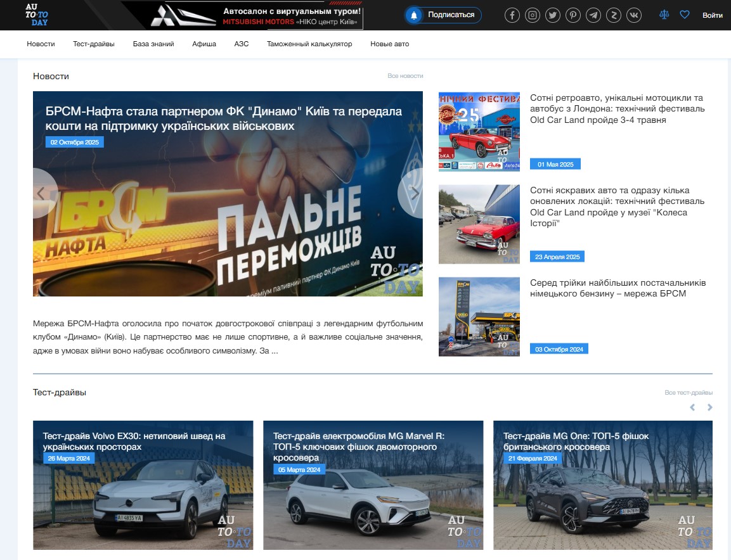Click the Тест-драйвы section heading
731x560 pixels.
click(x=60, y=392)
